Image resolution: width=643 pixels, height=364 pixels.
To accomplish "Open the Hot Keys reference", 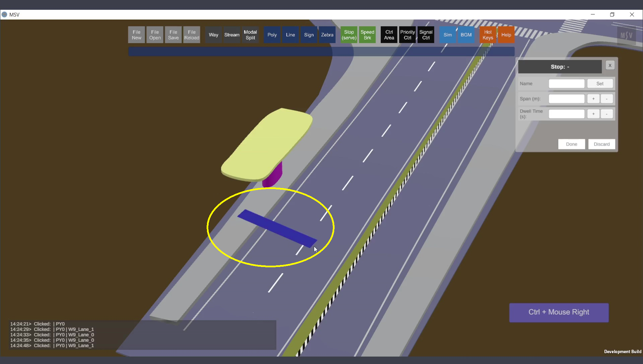I will [x=488, y=35].
